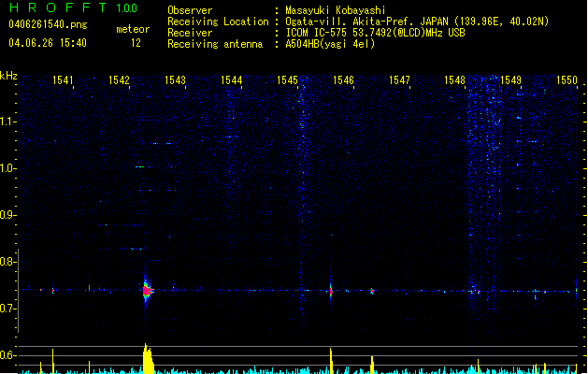The height and width of the screenshot is (374, 588).
Task: Click the 'Receiver' field label
Action: coord(190,33)
